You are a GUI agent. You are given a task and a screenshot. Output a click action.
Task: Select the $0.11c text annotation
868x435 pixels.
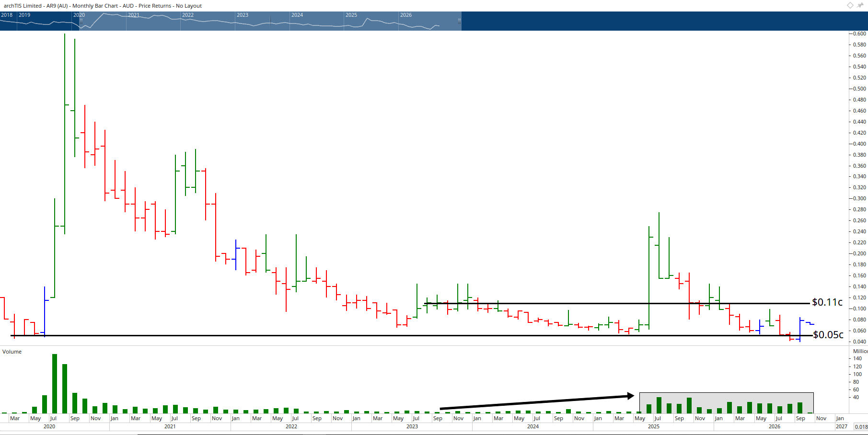pos(827,302)
